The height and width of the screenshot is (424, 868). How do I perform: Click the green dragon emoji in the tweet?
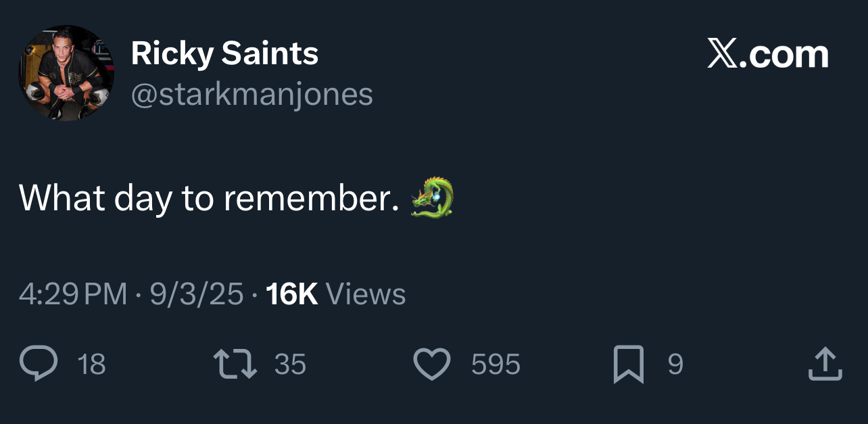(x=432, y=197)
